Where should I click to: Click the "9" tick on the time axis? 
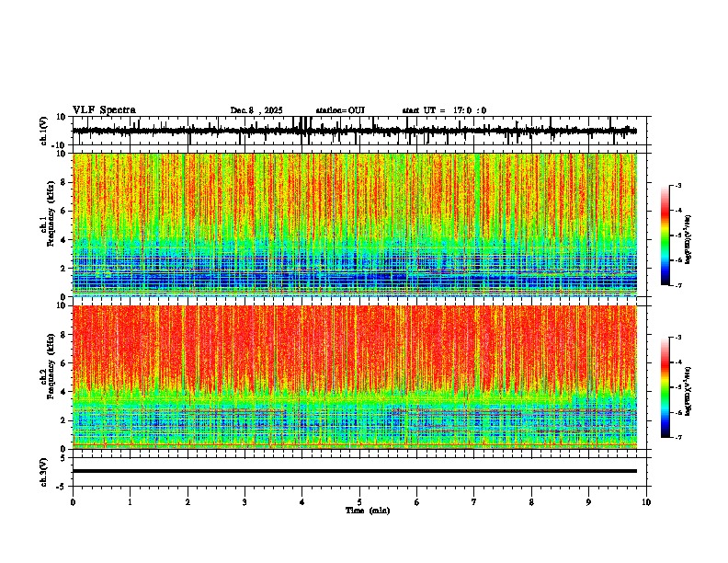point(588,502)
